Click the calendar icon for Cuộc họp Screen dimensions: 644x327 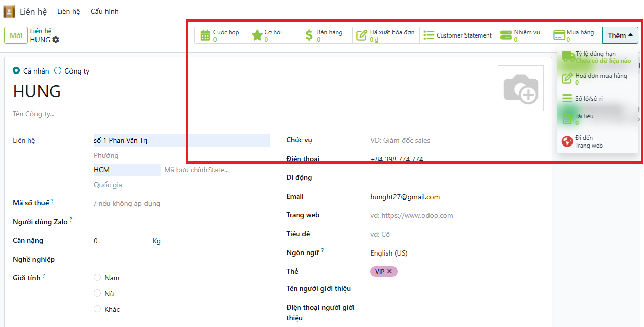point(205,35)
